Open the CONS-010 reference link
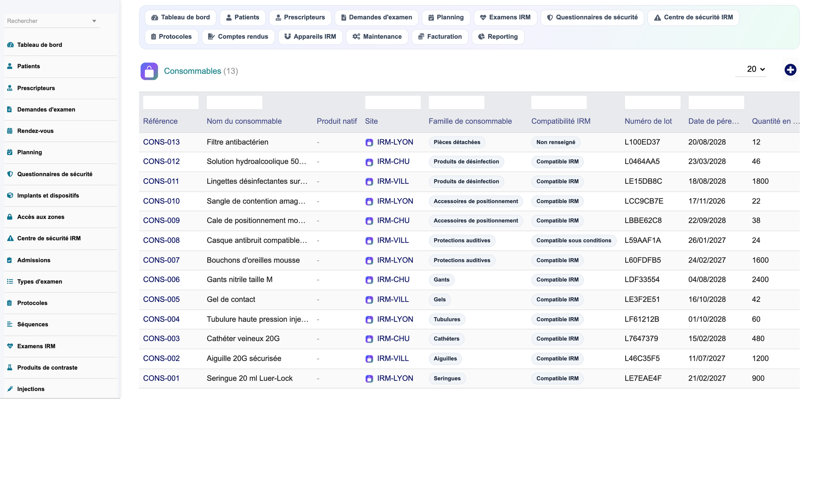The width and height of the screenshot is (815, 504). click(x=161, y=201)
